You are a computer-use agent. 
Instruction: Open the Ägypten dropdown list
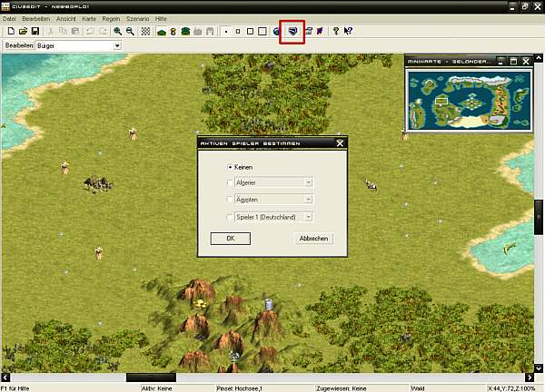click(308, 200)
